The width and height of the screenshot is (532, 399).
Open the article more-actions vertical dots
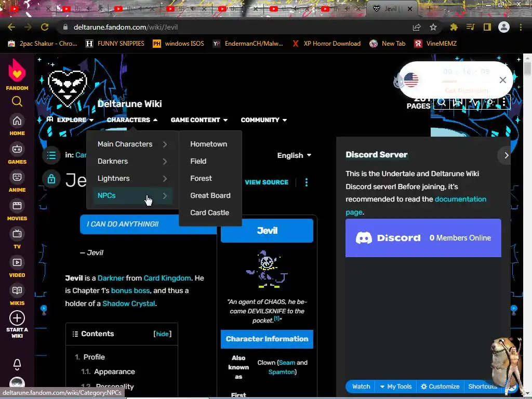(307, 182)
